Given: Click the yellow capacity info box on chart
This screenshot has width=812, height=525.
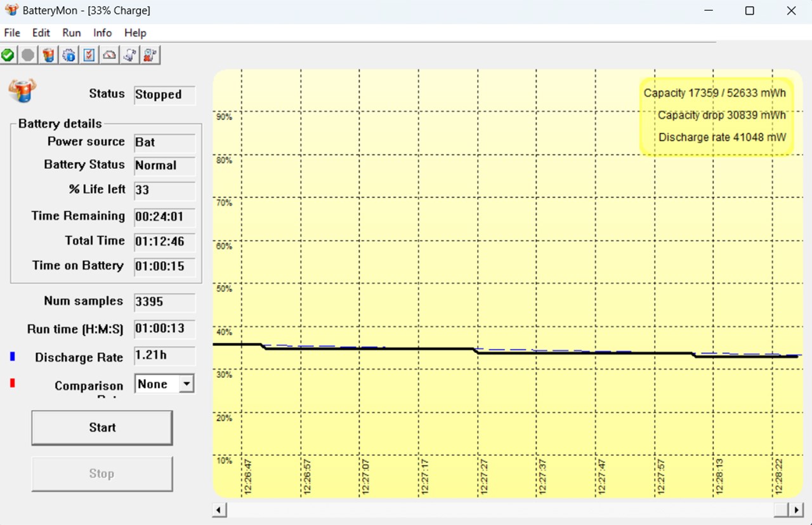Looking at the screenshot, I should (716, 116).
